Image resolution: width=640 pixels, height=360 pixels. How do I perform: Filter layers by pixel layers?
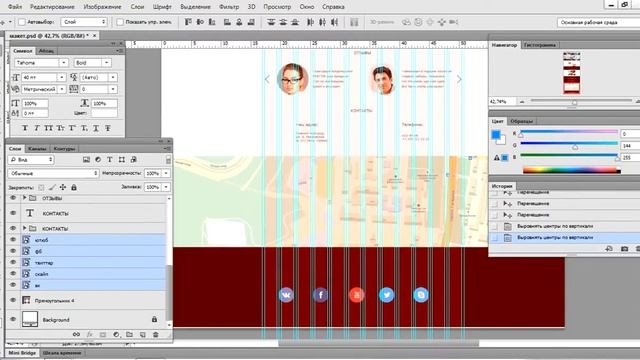[86, 160]
